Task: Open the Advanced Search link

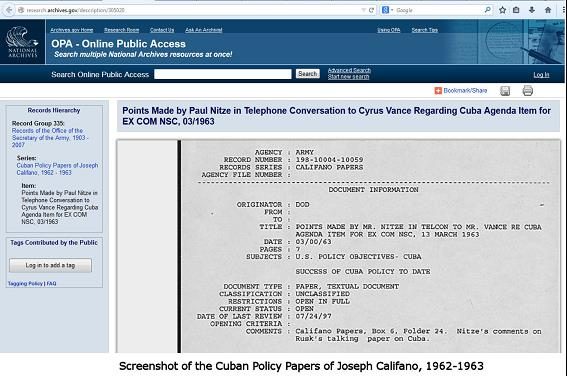Action: pos(349,70)
